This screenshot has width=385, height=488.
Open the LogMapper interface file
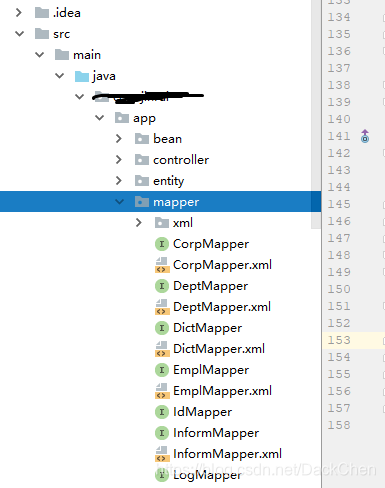click(x=207, y=475)
